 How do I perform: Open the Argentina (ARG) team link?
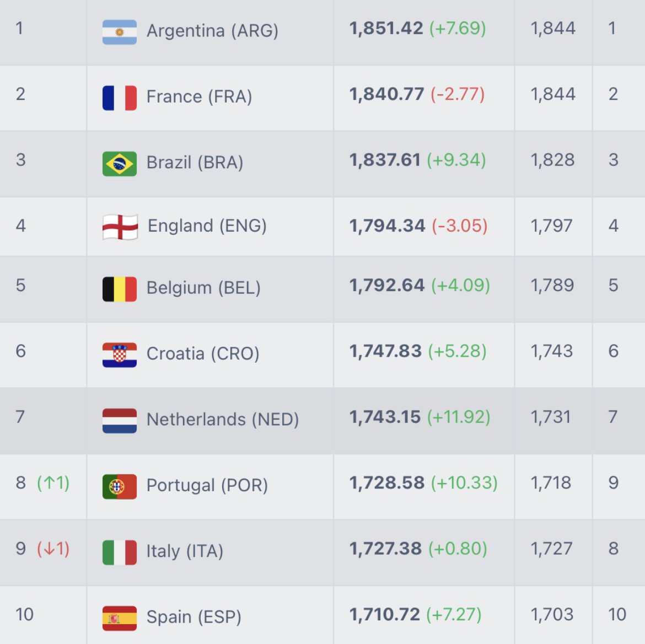tap(212, 31)
